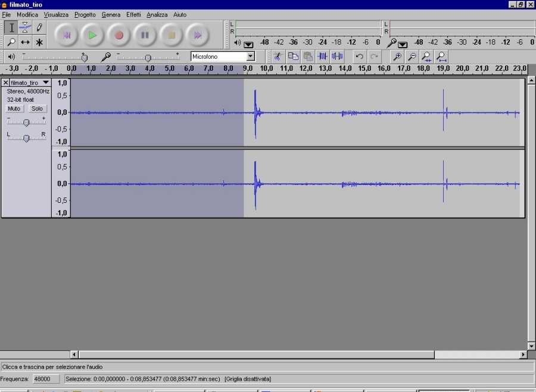Open the Effetti menu
The height and width of the screenshot is (392, 536).
point(133,15)
